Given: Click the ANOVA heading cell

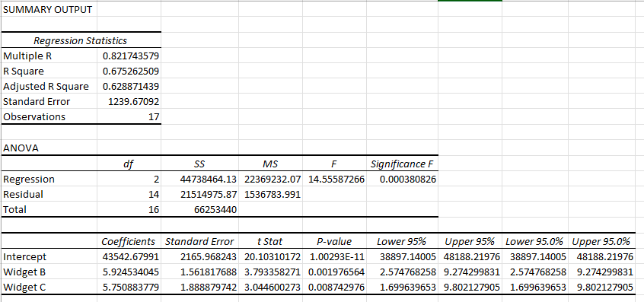Looking at the screenshot, I should pos(49,148).
